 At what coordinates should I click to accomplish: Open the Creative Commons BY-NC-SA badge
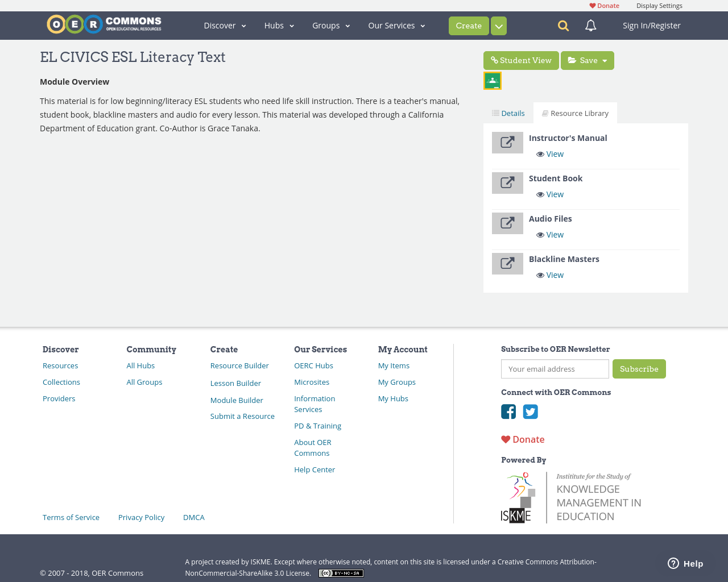(341, 573)
